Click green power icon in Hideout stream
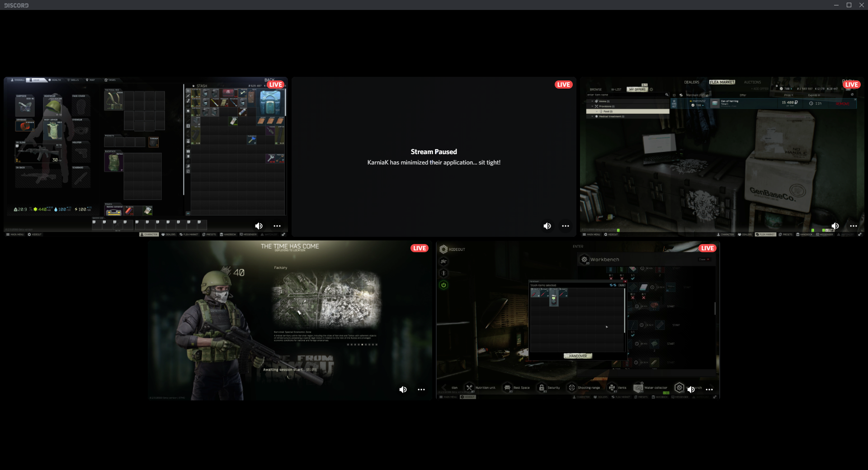 [x=443, y=285]
